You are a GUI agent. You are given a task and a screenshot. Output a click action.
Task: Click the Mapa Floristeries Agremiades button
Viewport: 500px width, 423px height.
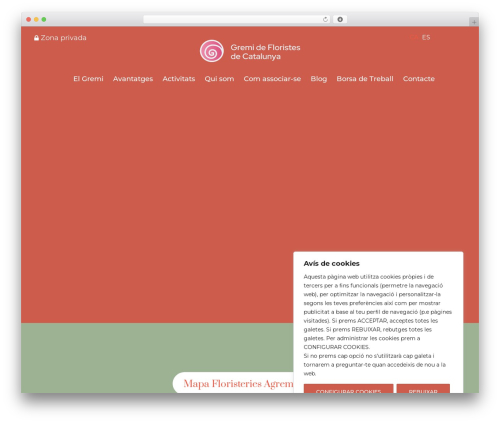(x=233, y=383)
